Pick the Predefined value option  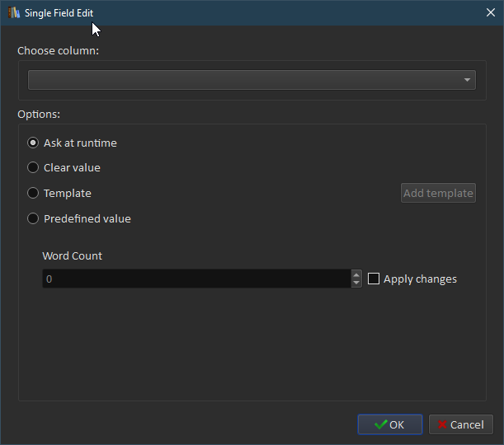(33, 218)
